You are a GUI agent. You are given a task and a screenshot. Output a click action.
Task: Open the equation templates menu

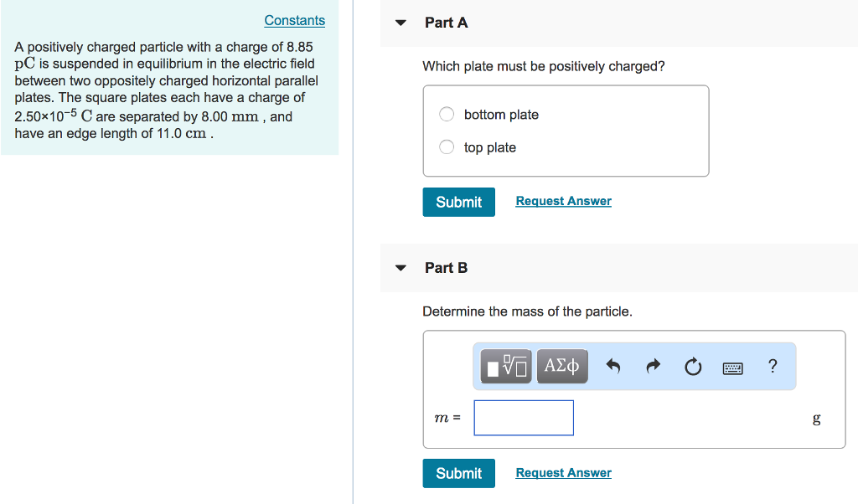point(504,366)
